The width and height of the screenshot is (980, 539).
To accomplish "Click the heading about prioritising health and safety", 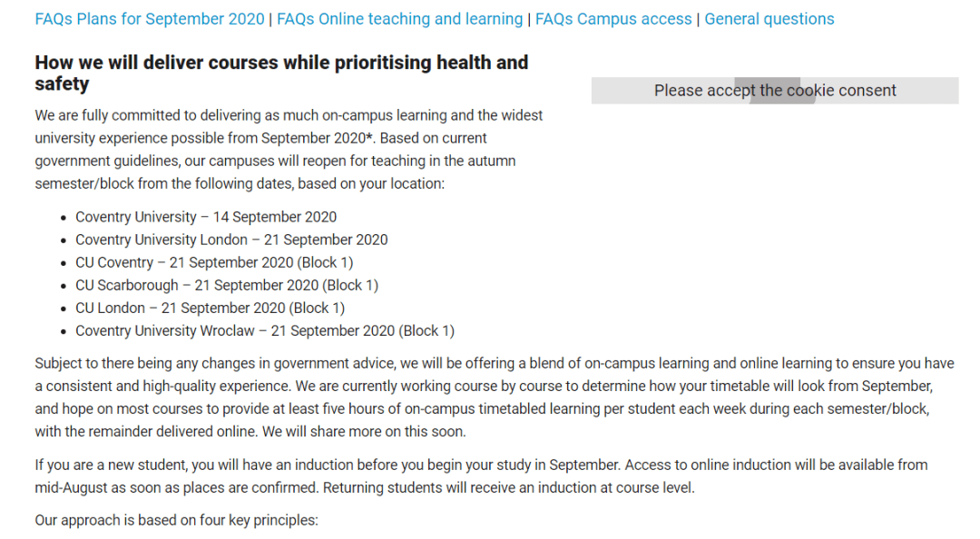I will [281, 73].
